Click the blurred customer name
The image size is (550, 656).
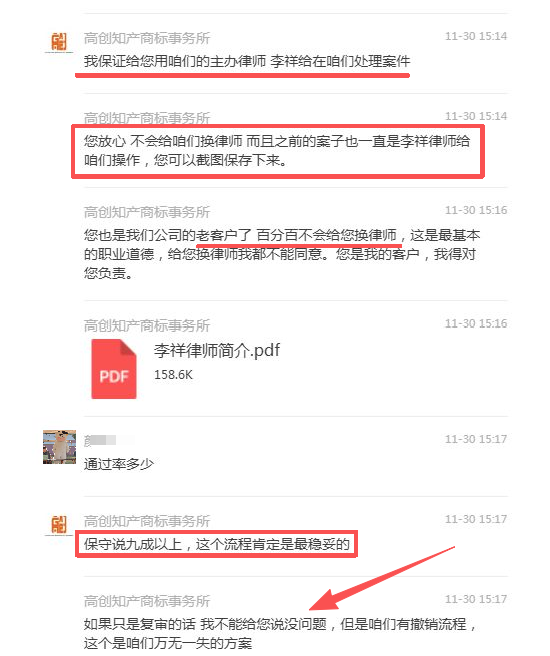[x=100, y=440]
